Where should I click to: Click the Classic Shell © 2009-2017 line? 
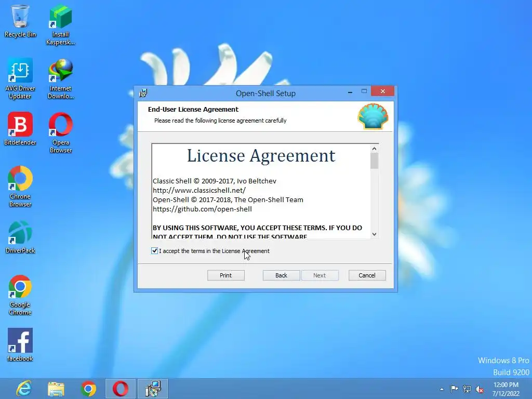point(215,181)
